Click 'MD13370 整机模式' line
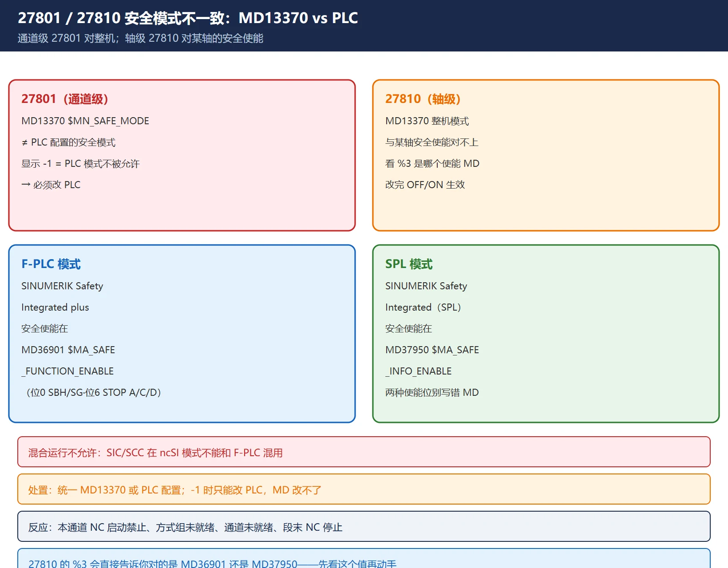Image resolution: width=728 pixels, height=568 pixels. pos(427,121)
